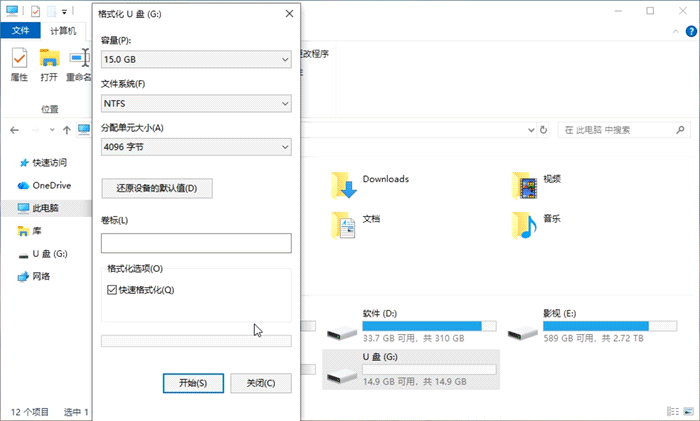This screenshot has height=421, width=700.
Task: Click the refresh button beside address bar
Action: click(x=543, y=130)
